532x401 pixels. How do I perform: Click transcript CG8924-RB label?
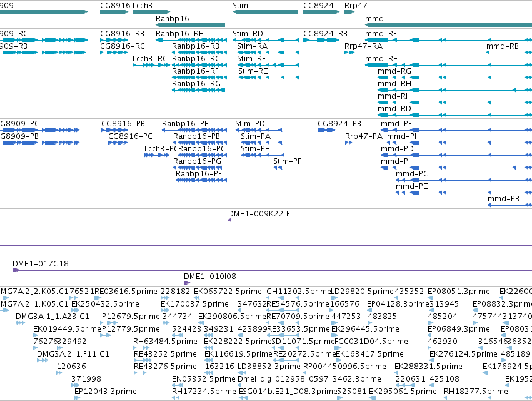pyautogui.click(x=325, y=34)
